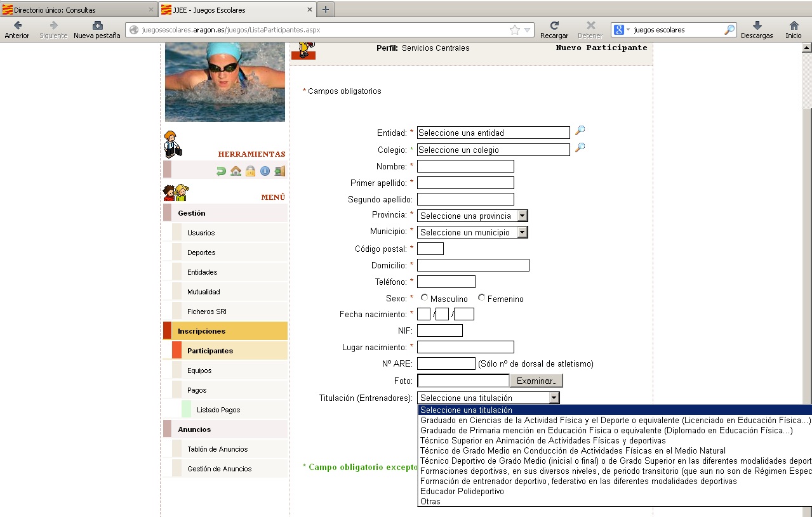Click the magnifier next to Colegio field

coord(580,148)
